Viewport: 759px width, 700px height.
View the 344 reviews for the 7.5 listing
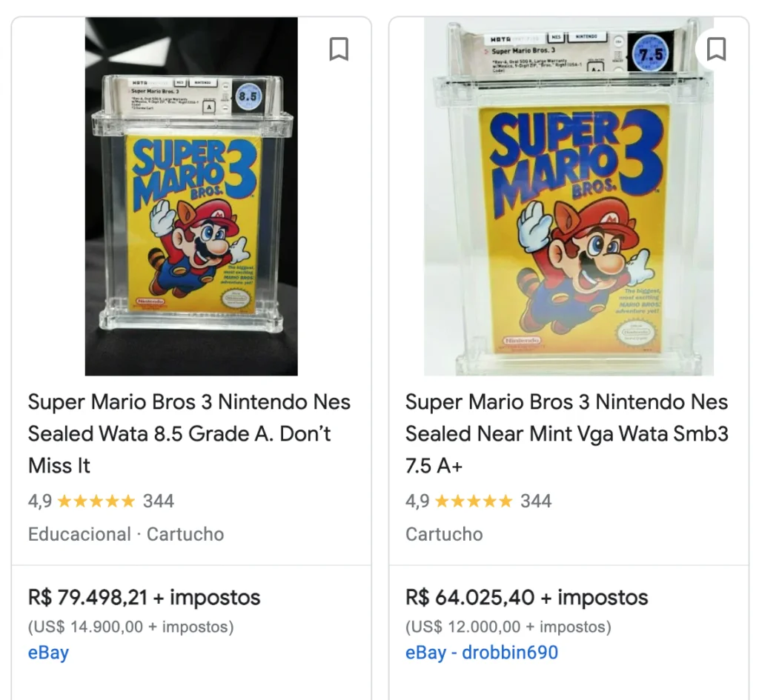pyautogui.click(x=536, y=501)
